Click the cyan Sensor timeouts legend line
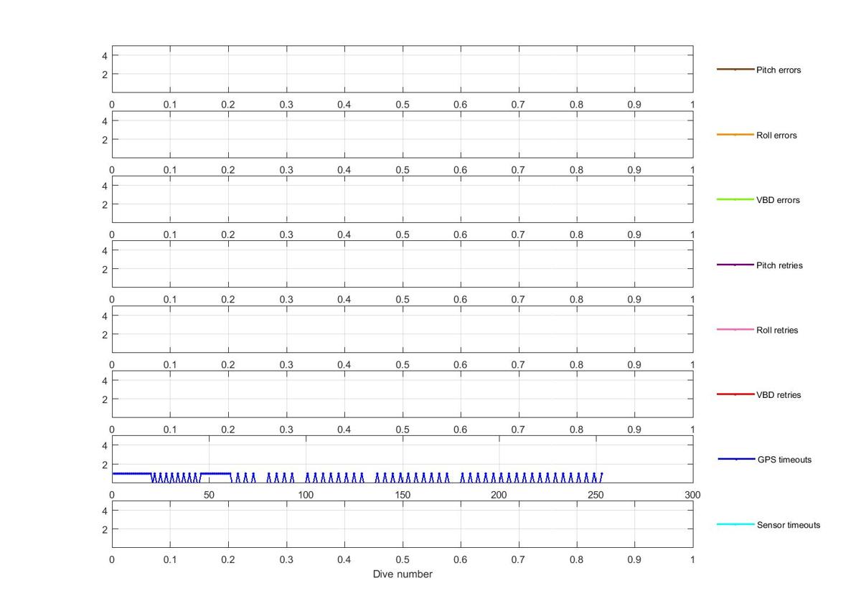This screenshot has width=861, height=616. point(735,524)
